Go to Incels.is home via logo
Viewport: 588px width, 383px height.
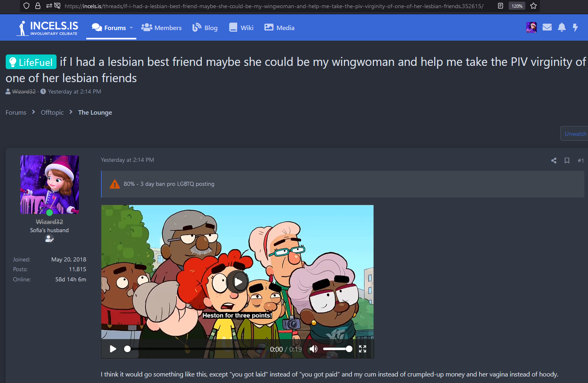[47, 28]
